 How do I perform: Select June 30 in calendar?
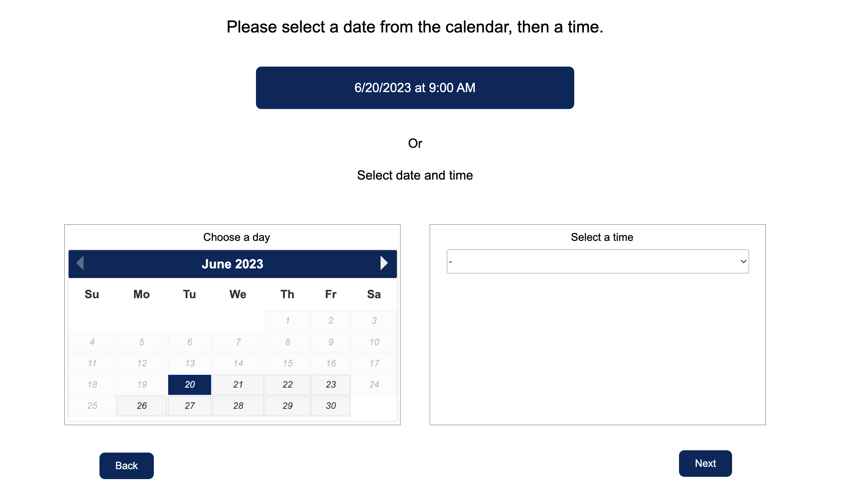[x=331, y=406]
